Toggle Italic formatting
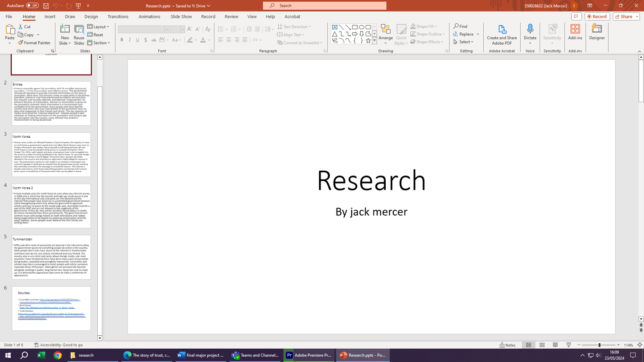644x362 pixels. 130,40
